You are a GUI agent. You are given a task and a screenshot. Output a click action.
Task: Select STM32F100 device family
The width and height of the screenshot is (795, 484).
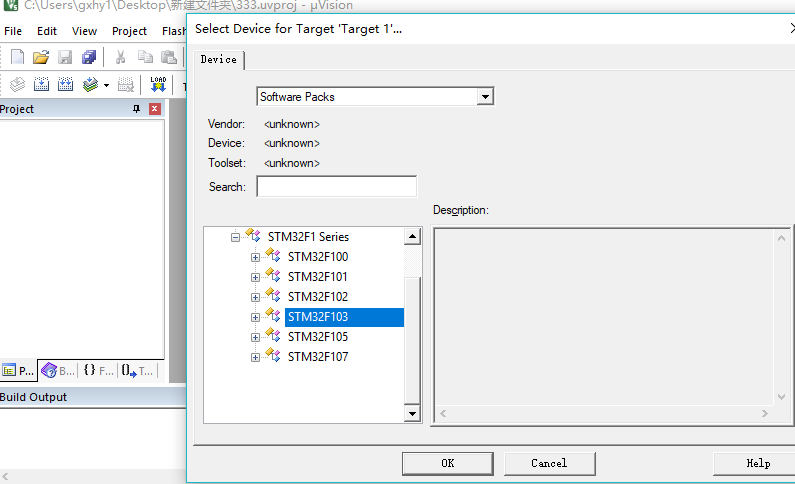318,257
